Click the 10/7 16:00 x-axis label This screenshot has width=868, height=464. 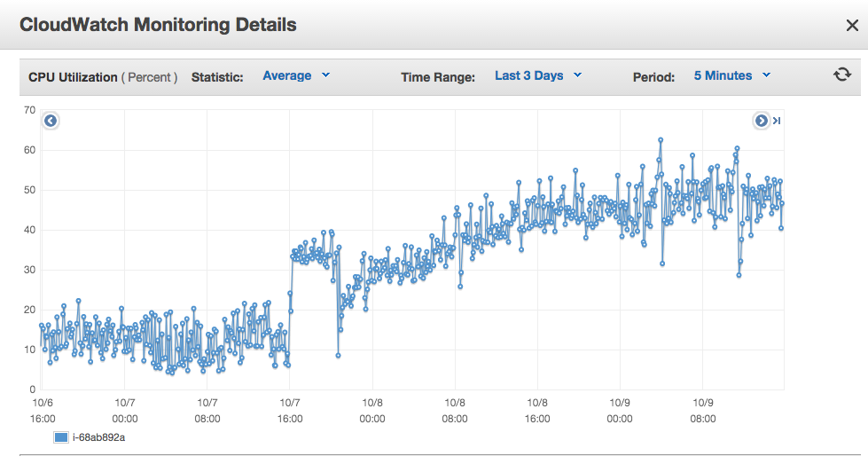pyautogui.click(x=290, y=410)
